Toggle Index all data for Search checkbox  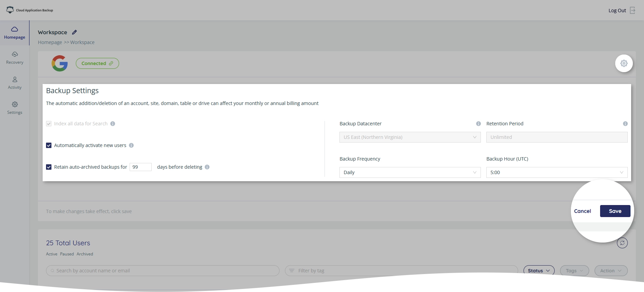click(x=49, y=124)
